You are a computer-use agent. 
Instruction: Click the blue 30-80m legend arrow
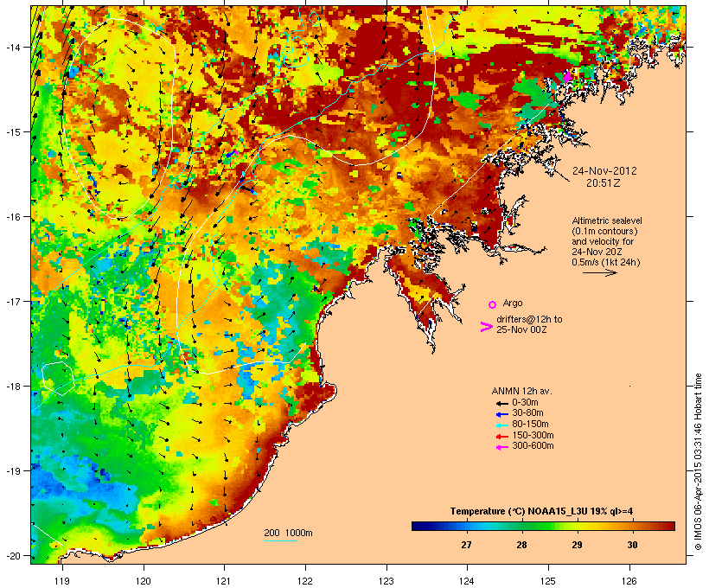(x=502, y=414)
